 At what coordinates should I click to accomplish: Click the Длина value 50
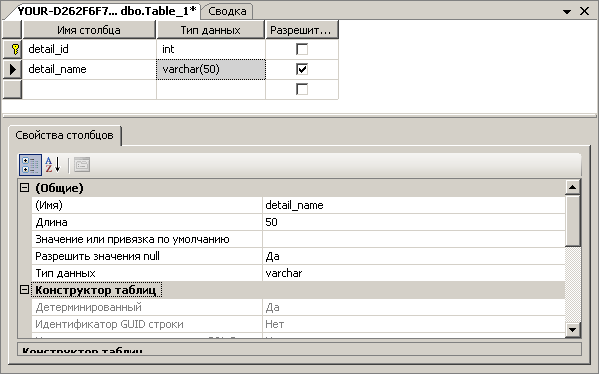(414, 222)
